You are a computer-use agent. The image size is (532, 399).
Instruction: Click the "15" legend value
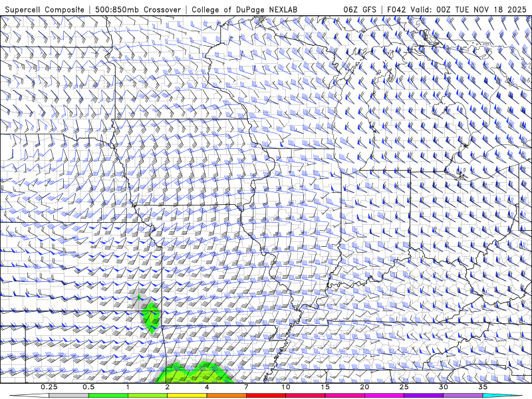325,387
